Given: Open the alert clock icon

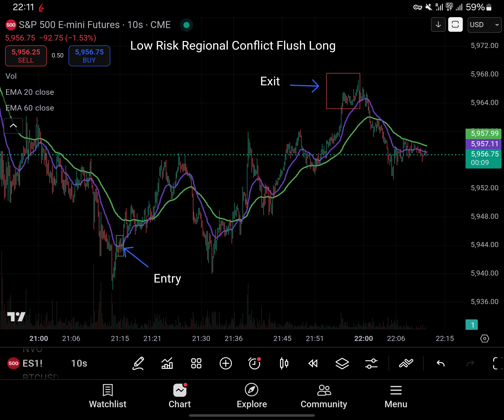Looking at the screenshot, I should click(x=255, y=363).
